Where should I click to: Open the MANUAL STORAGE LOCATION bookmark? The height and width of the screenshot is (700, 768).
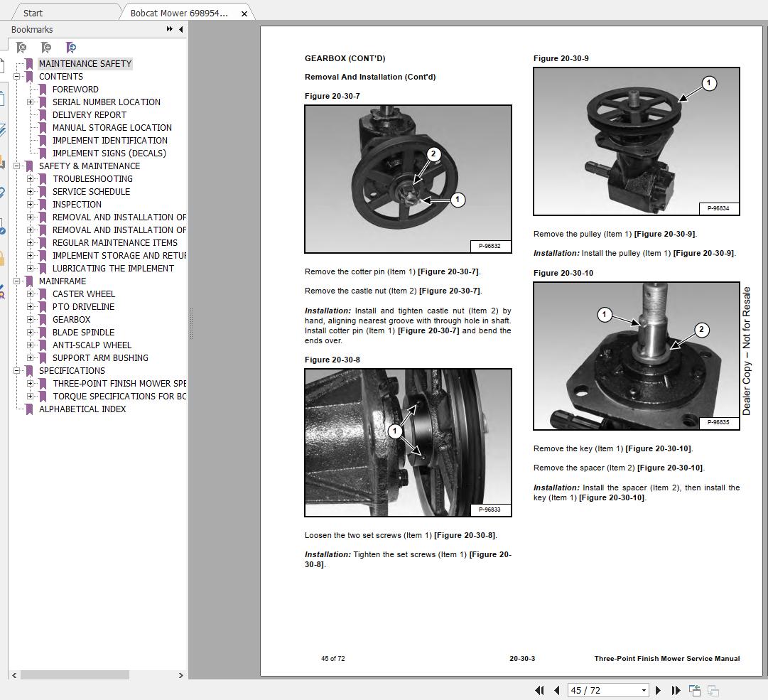point(112,127)
